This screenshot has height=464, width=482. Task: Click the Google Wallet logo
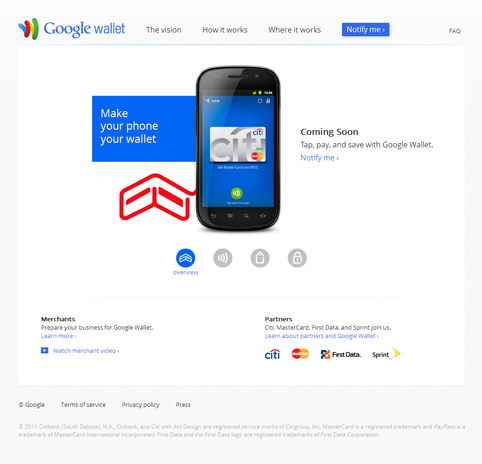click(72, 29)
